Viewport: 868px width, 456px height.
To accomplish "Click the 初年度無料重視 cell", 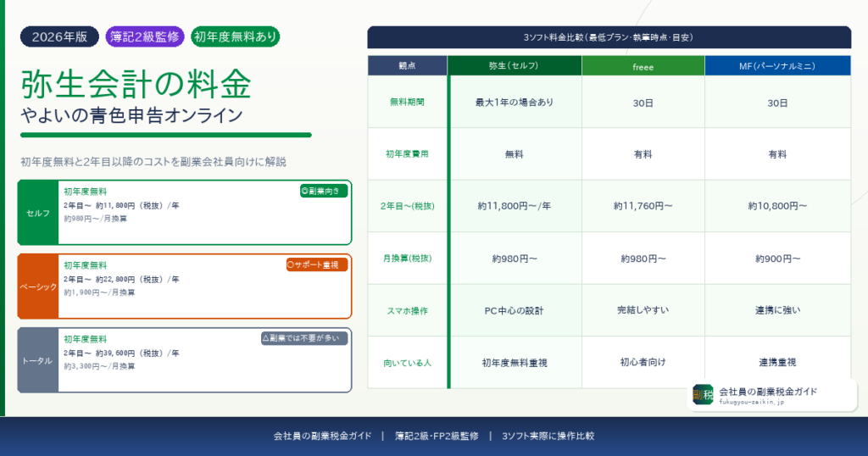I will pyautogui.click(x=515, y=363).
